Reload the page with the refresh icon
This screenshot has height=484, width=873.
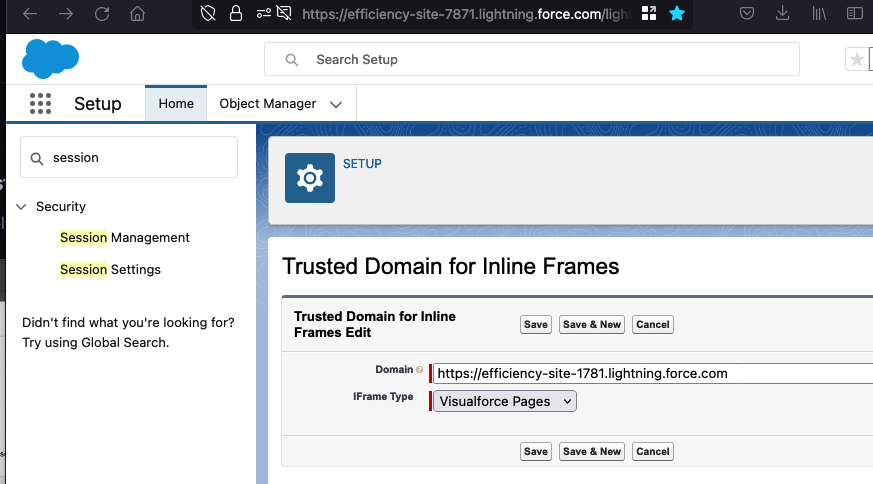coord(102,13)
